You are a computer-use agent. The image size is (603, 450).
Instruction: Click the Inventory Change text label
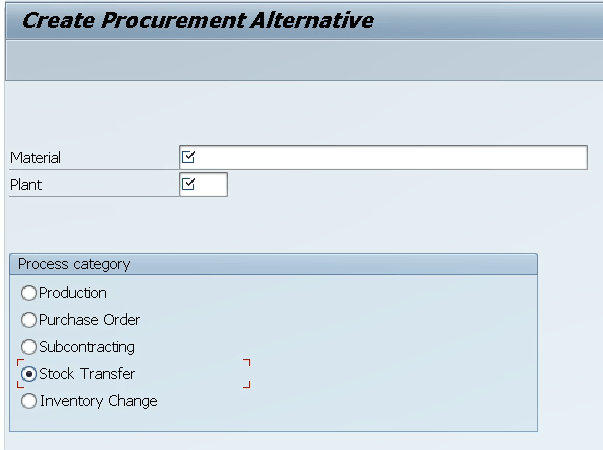point(98,401)
